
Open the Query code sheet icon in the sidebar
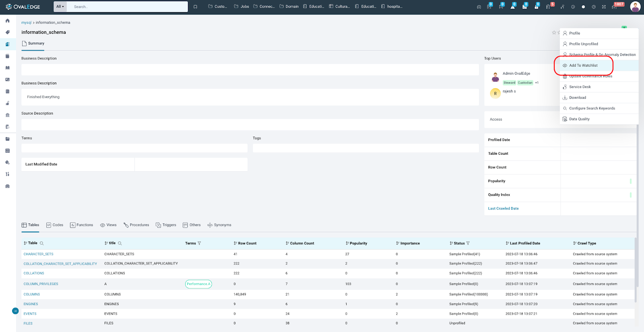pyautogui.click(x=7, y=151)
